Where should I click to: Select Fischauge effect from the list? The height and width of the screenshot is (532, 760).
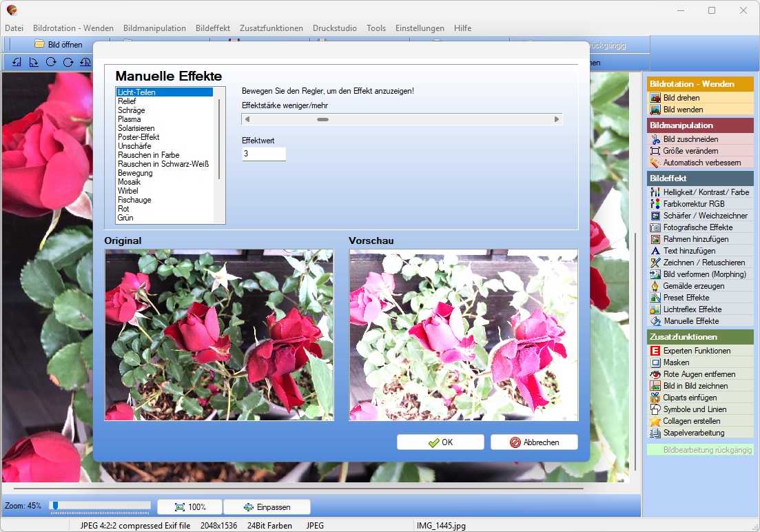[x=134, y=200]
